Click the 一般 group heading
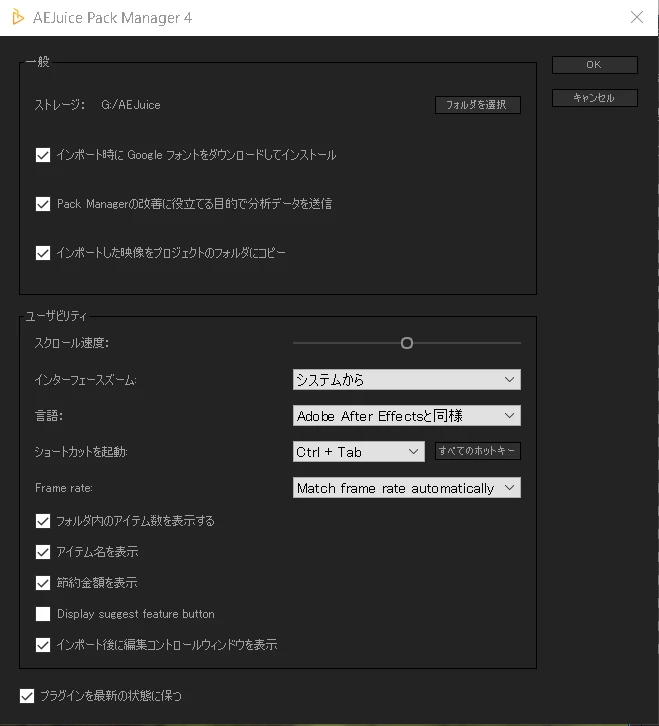This screenshot has width=659, height=726. pyautogui.click(x=38, y=62)
